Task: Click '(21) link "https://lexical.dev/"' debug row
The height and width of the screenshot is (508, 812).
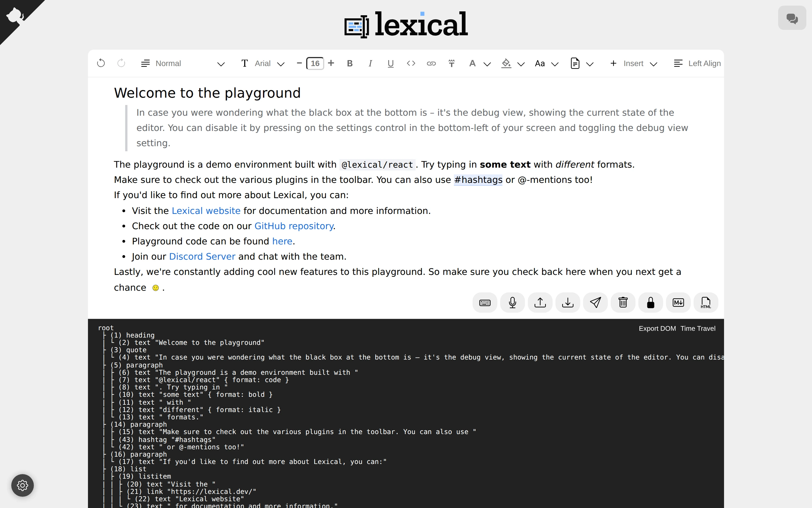Action: click(192, 492)
